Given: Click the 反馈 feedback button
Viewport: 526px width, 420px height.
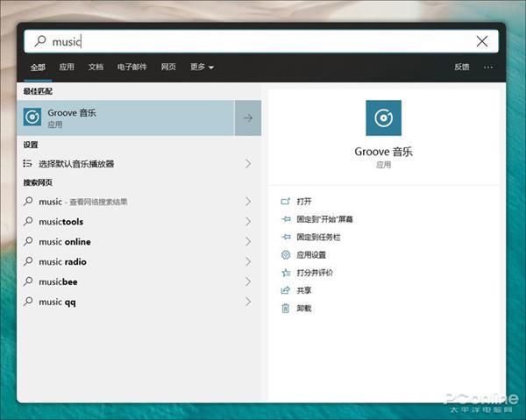Looking at the screenshot, I should point(462,68).
